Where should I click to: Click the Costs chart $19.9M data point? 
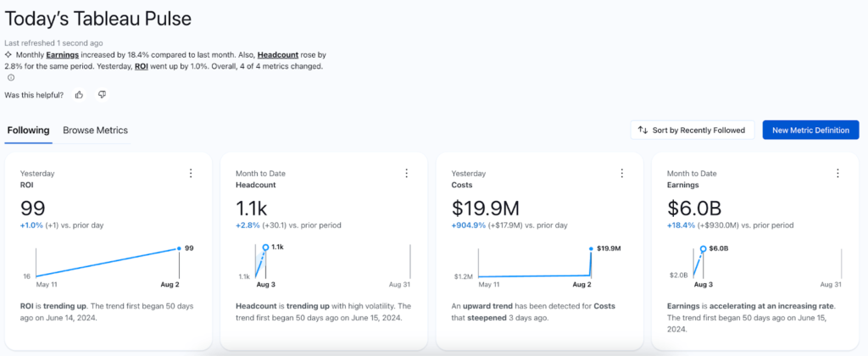click(x=591, y=248)
